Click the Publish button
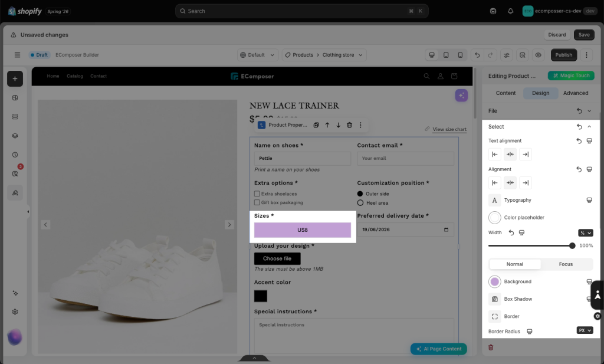The image size is (604, 364). 563,55
